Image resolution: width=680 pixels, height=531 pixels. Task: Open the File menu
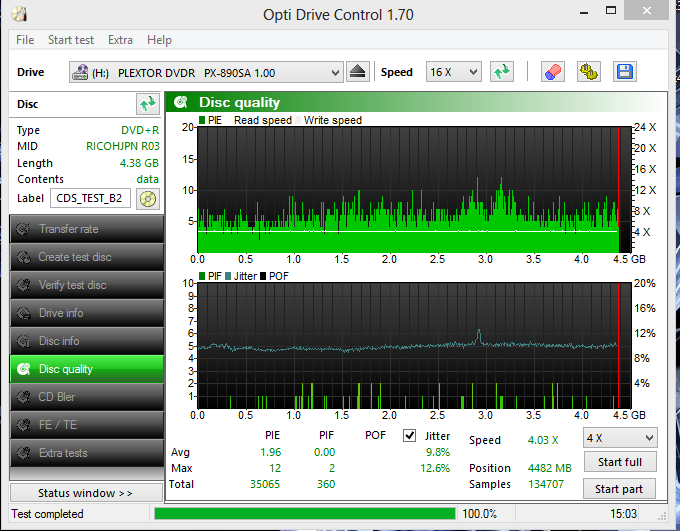(x=25, y=40)
